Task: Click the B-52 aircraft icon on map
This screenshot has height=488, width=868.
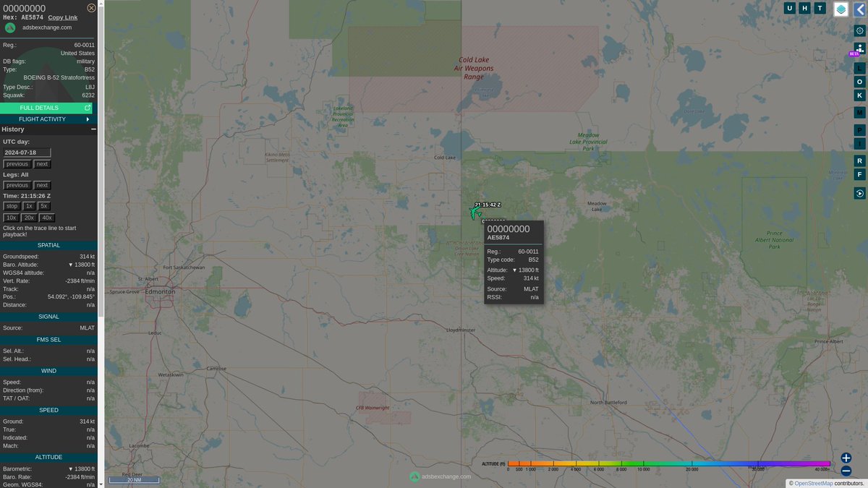Action: [475, 213]
